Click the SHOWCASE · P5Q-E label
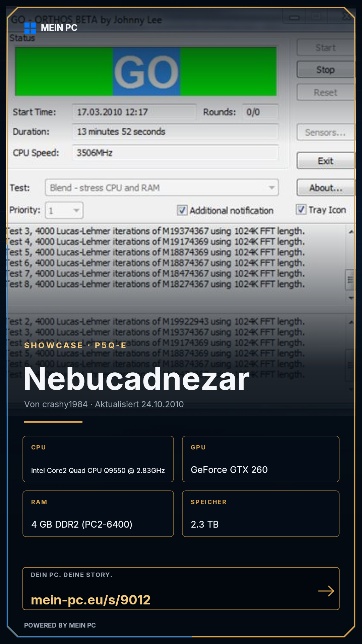 click(x=75, y=345)
